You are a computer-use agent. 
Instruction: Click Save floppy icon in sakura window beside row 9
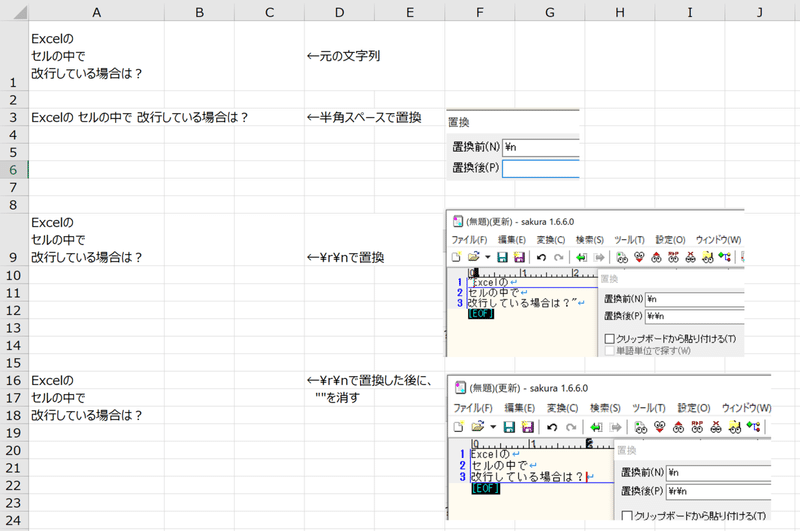pos(503,257)
